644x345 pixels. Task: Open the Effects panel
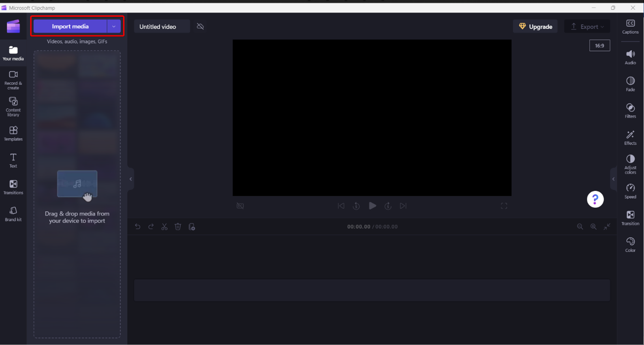click(630, 138)
